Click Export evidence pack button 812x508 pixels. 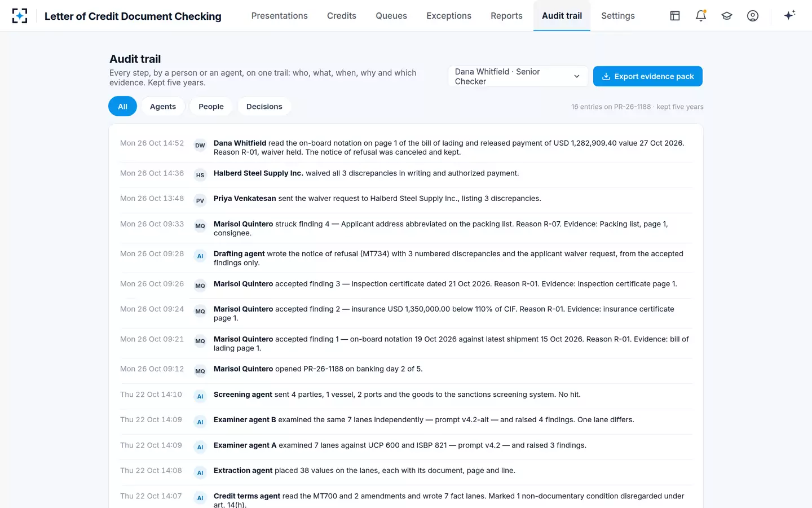pos(648,76)
